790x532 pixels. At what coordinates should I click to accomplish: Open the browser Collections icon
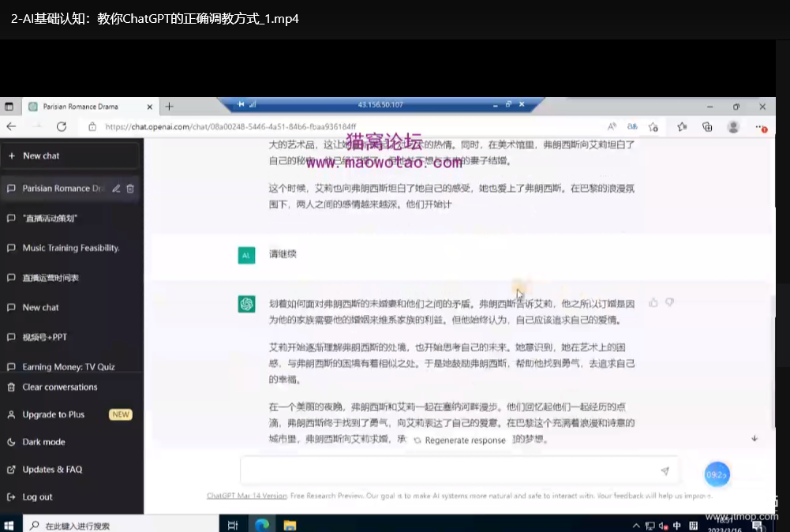tap(707, 126)
